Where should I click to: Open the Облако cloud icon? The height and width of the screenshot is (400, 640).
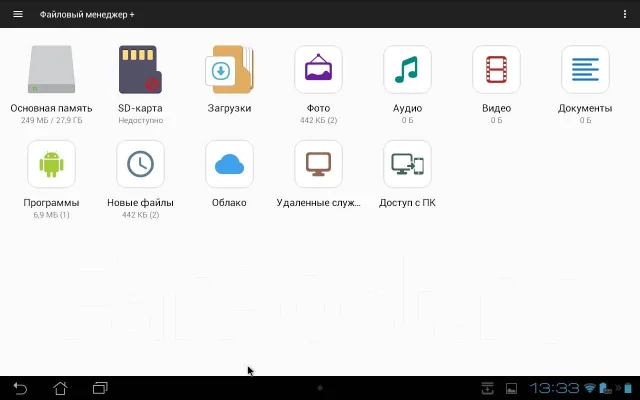tap(229, 164)
